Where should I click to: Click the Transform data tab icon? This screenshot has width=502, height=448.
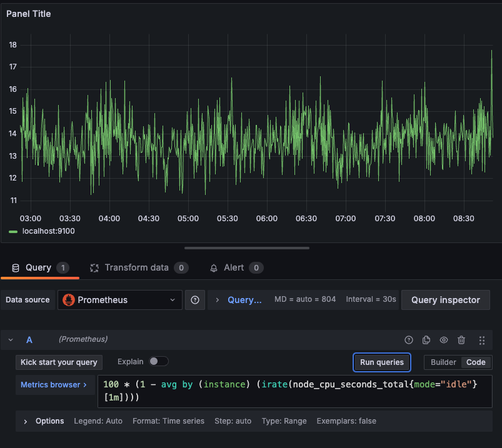(95, 268)
